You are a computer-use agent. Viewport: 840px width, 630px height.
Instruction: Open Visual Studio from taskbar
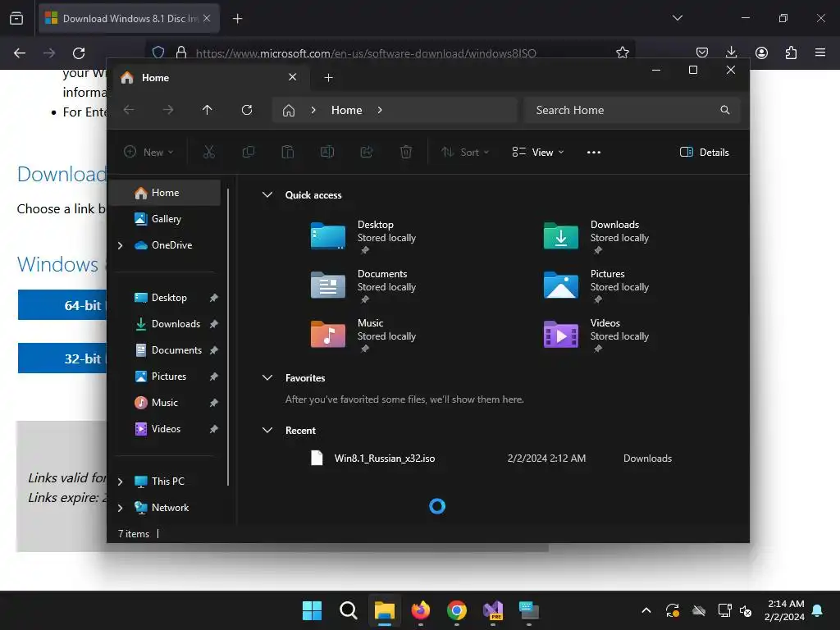[493, 610]
